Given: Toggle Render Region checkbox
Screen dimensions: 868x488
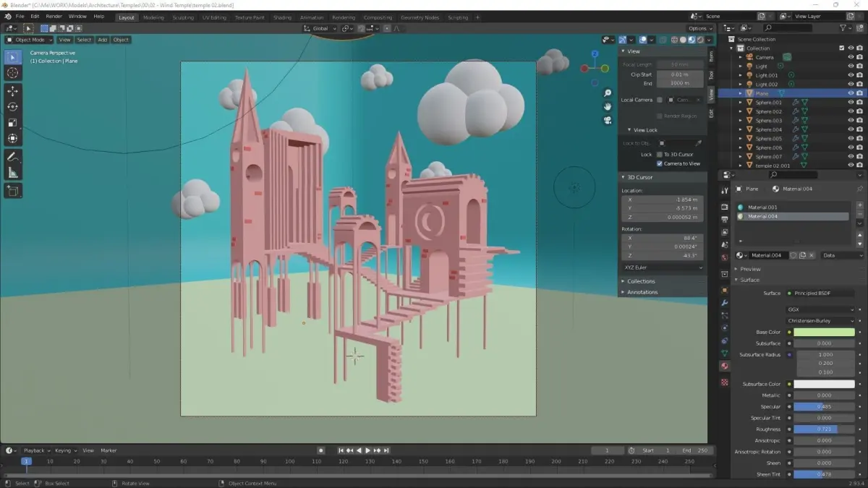Looking at the screenshot, I should (660, 116).
